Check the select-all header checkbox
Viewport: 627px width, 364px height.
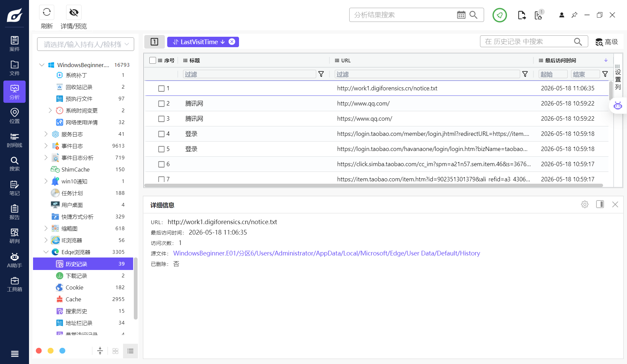(x=153, y=60)
